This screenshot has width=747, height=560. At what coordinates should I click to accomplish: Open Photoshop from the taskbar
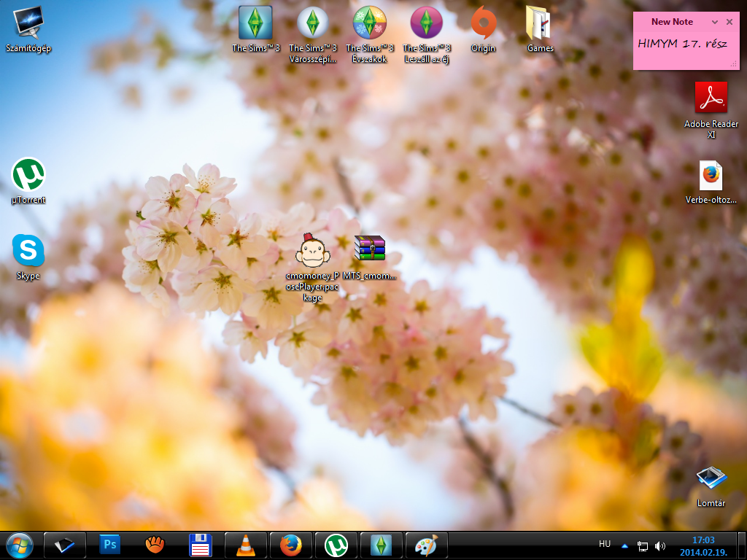109,545
